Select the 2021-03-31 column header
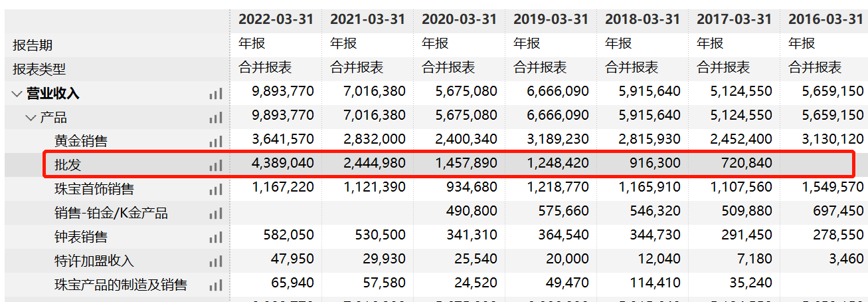Screen dimensions: 868x302 pos(367,19)
